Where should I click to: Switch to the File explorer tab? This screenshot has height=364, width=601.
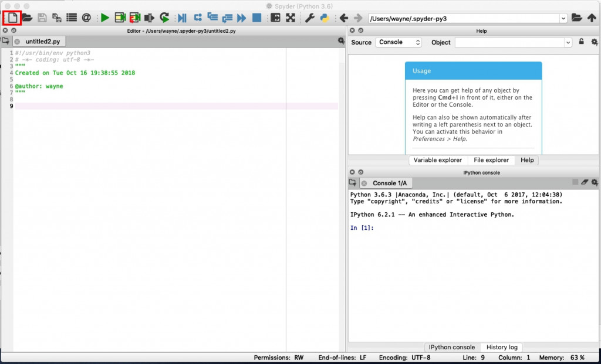click(491, 160)
